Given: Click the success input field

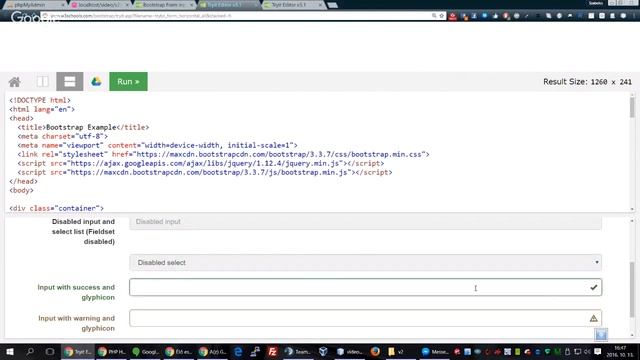Looking at the screenshot, I should 365,287.
